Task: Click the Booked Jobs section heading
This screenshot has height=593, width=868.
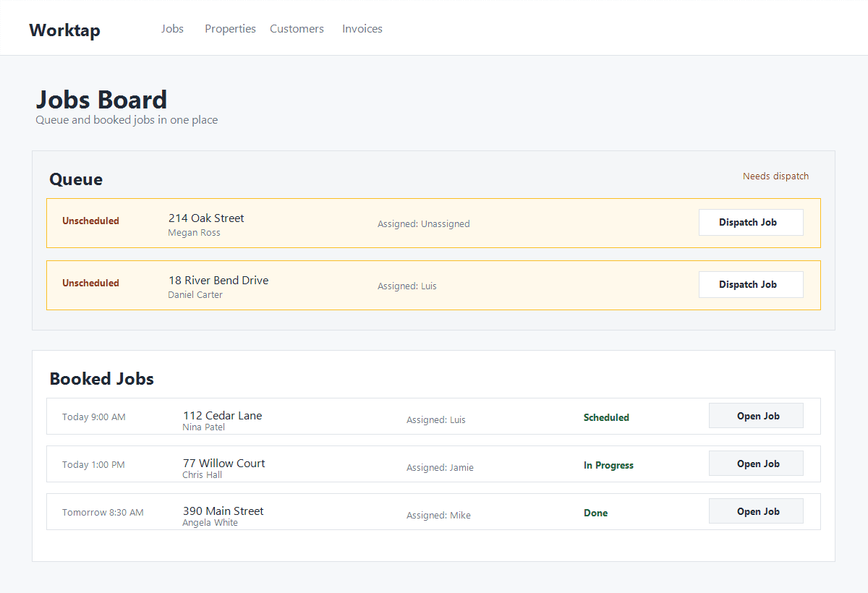Action: [x=101, y=378]
